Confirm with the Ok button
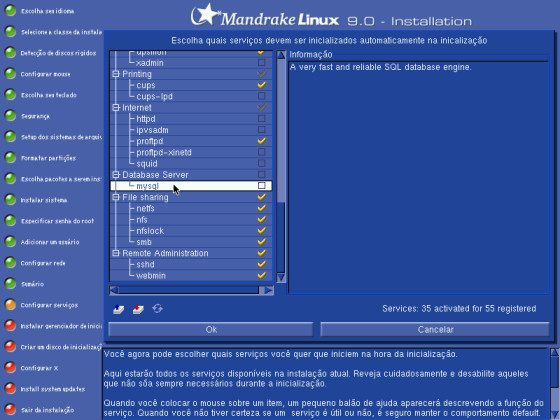The height and width of the screenshot is (420, 560). [x=211, y=329]
